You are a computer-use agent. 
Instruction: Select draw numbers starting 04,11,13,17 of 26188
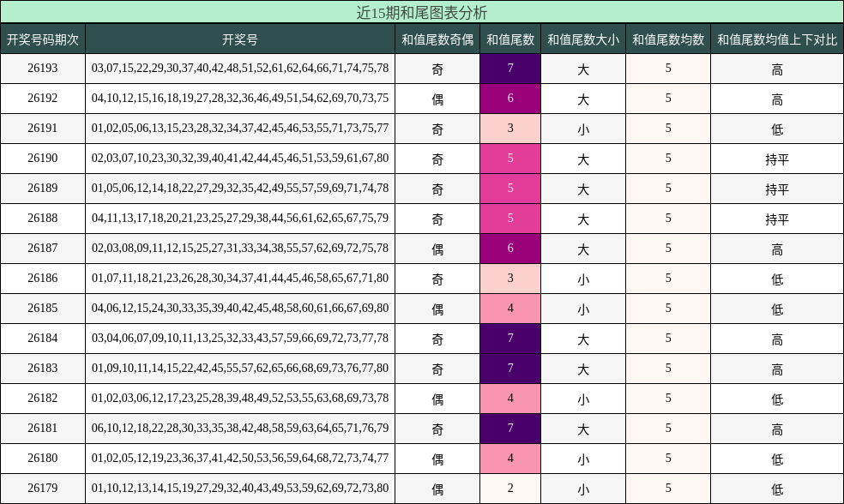click(x=240, y=219)
